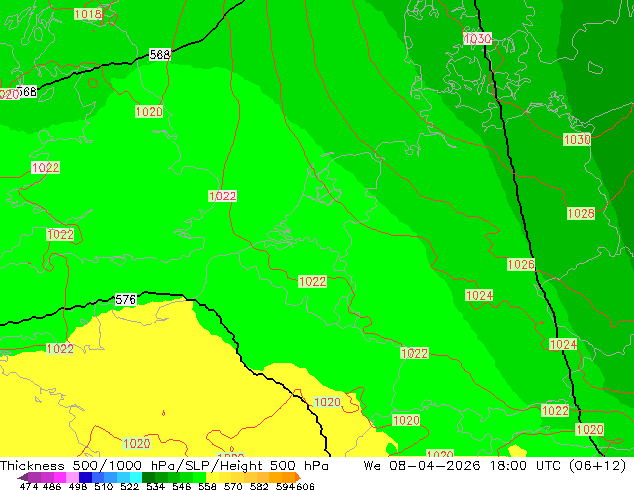
Task: Select the dark blue legend swatch
Action: point(85,477)
